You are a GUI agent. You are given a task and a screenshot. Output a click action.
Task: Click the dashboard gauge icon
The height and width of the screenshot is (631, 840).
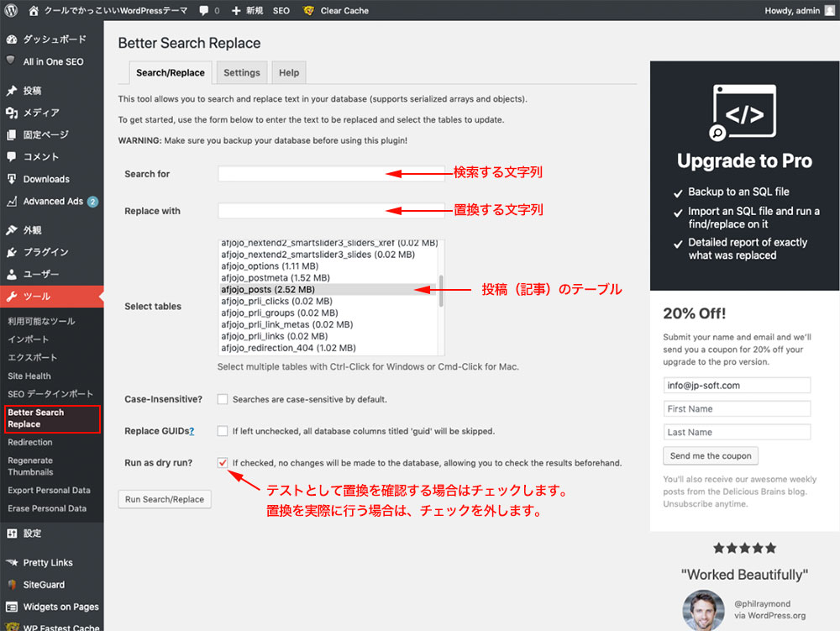pos(11,39)
